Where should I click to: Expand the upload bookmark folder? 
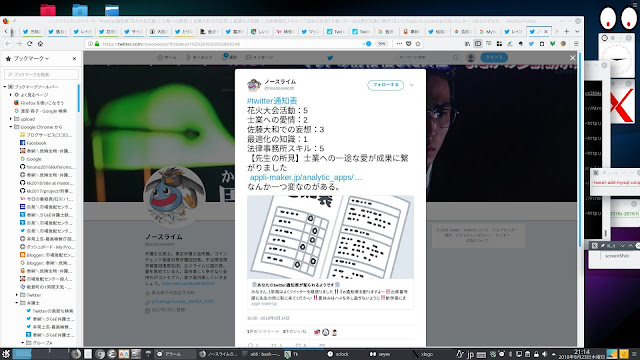pos(11,119)
